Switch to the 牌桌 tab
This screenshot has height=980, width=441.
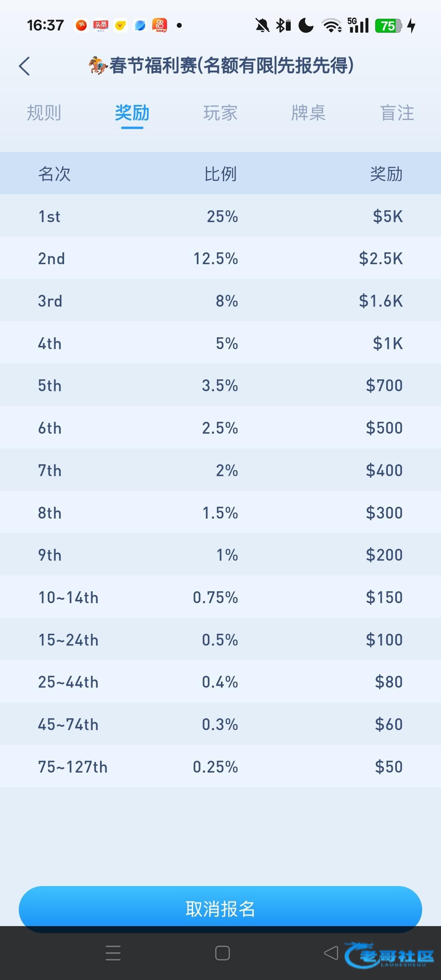[309, 113]
